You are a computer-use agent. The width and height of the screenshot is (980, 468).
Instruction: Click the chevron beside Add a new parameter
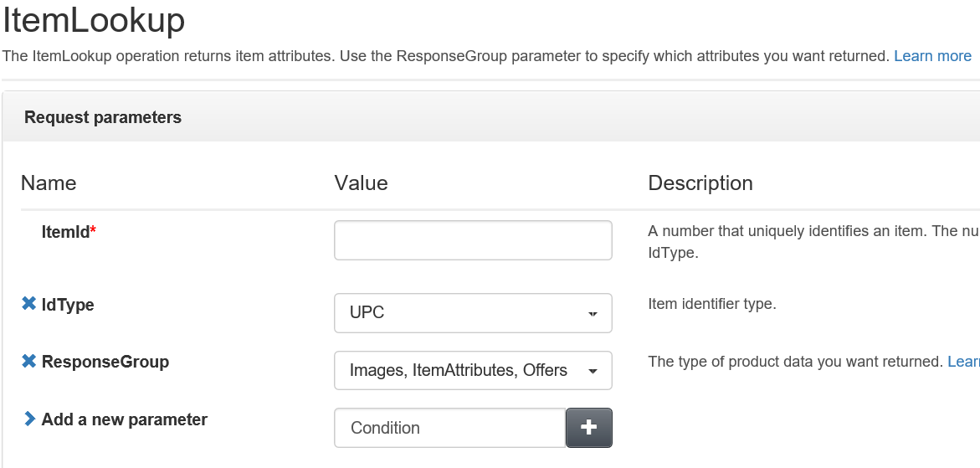pyautogui.click(x=29, y=419)
